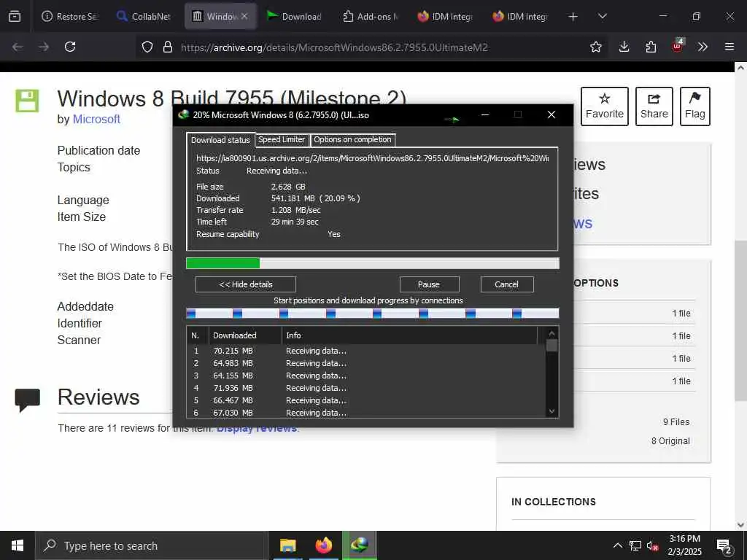
Task: Click the muted volume tray icon
Action: click(653, 545)
